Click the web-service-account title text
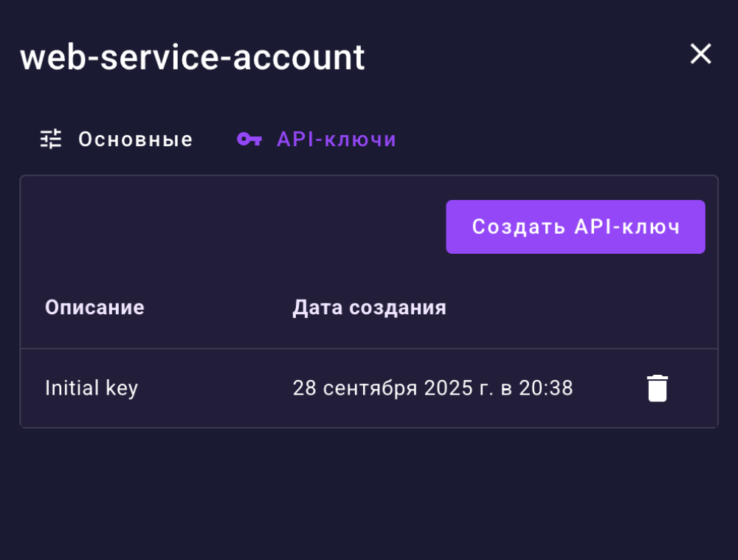 (x=193, y=57)
